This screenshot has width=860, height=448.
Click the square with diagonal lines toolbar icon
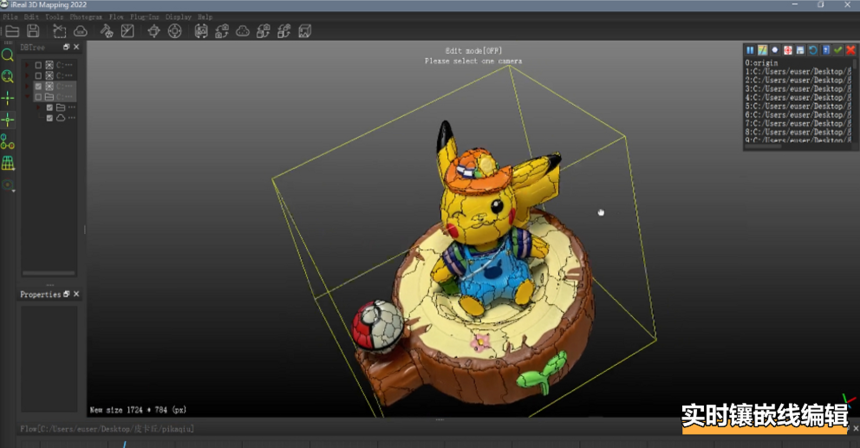(x=127, y=31)
